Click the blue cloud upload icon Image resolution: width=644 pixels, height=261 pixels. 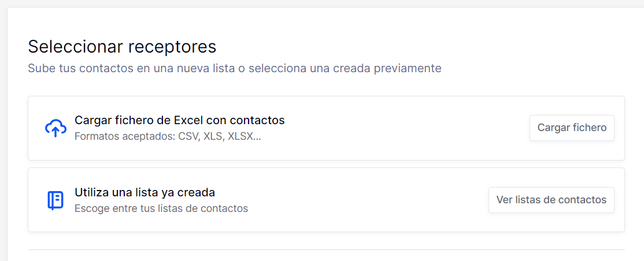coord(55,128)
